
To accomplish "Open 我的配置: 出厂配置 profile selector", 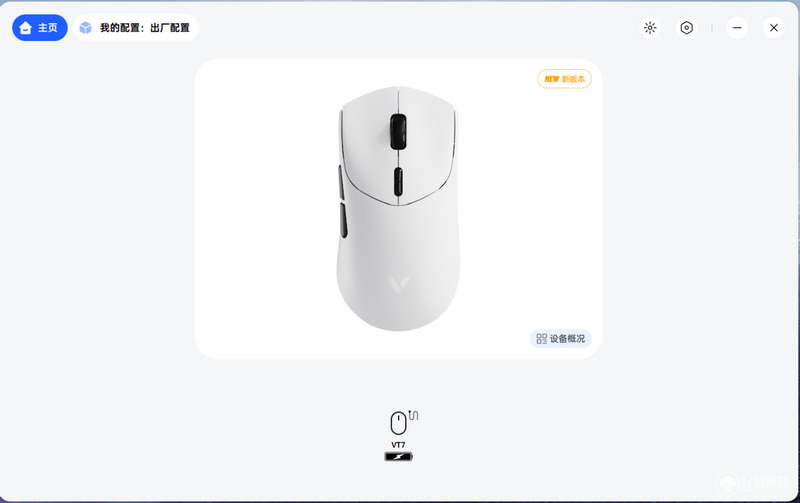I will tap(136, 28).
